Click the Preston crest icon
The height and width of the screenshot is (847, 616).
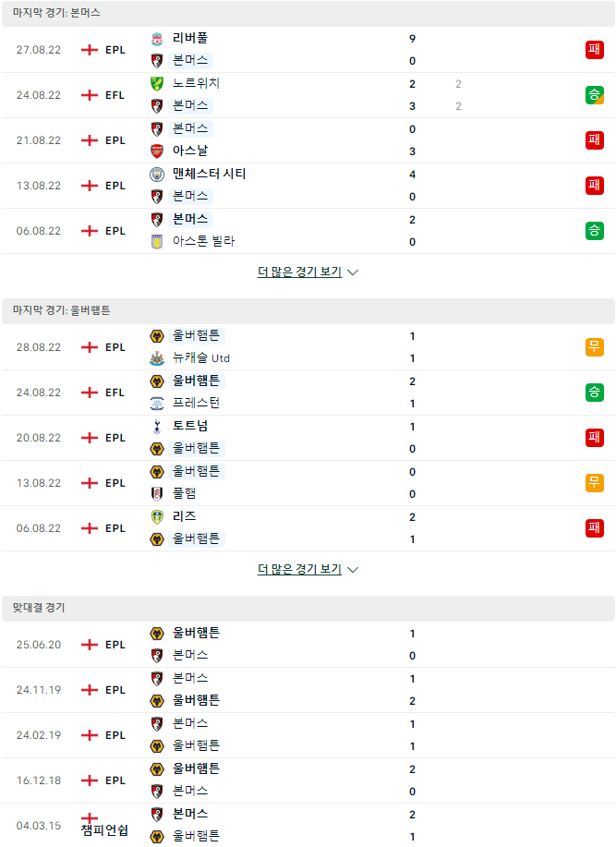tap(157, 404)
